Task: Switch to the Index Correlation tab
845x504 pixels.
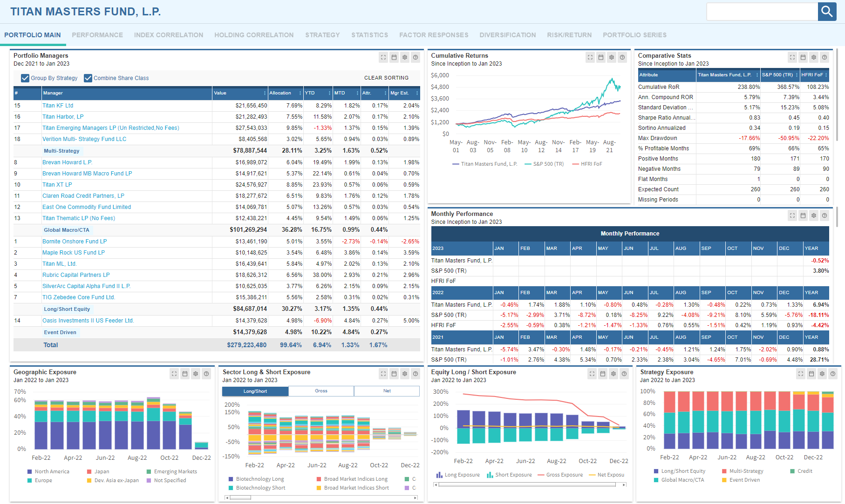Action: click(169, 35)
